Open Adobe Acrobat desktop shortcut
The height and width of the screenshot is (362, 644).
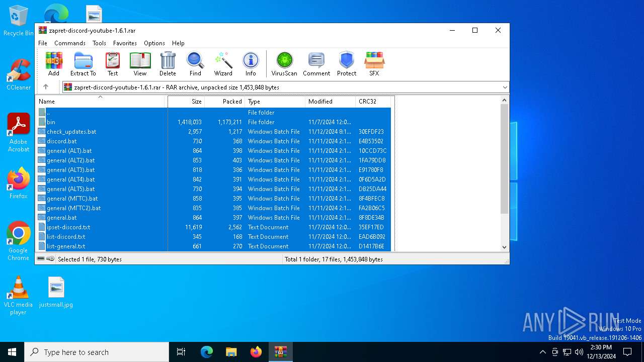pos(19,133)
